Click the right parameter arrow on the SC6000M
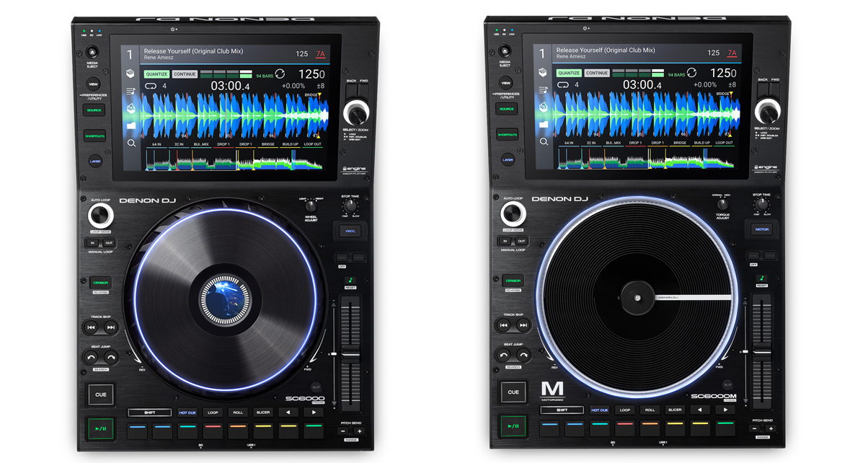Viewport: 868px width, 463px height. (x=725, y=410)
